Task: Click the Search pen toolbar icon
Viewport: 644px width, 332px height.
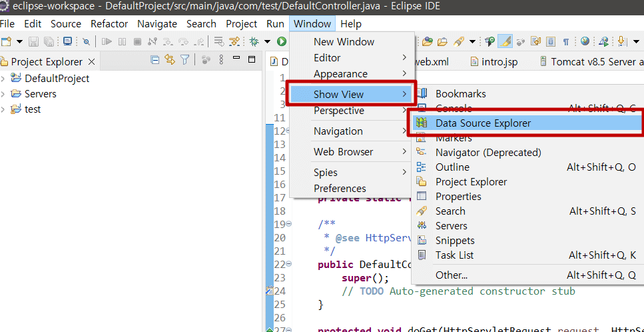Action: tap(459, 41)
